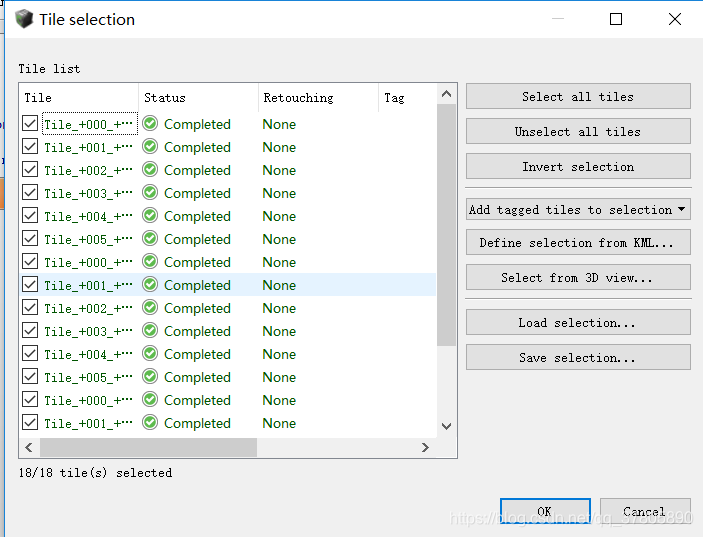Sort by the Status column header
The width and height of the screenshot is (703, 537).
pos(199,98)
